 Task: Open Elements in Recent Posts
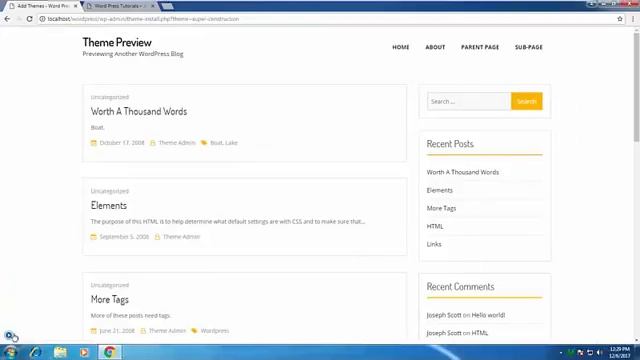coord(440,190)
